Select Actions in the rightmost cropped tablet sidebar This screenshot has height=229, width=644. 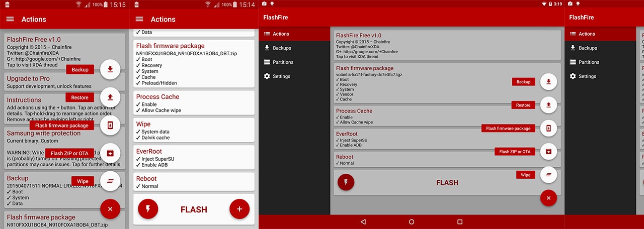pos(600,34)
